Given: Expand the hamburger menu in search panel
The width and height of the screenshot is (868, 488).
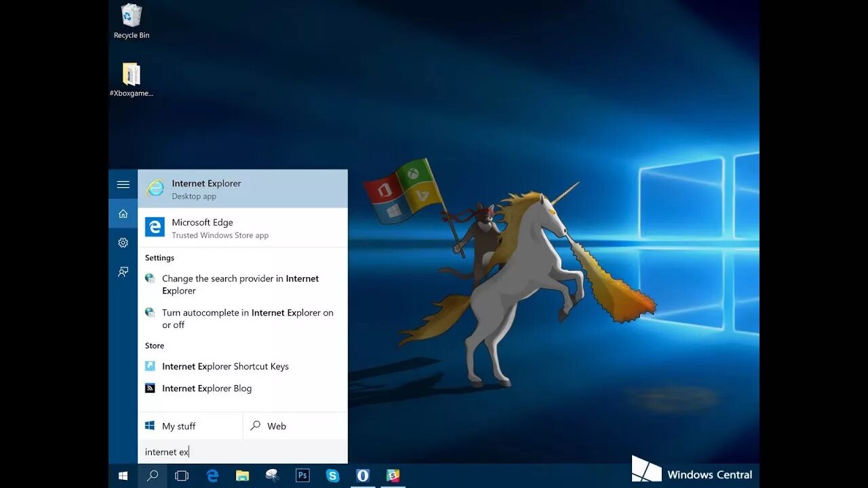Looking at the screenshot, I should click(x=123, y=184).
